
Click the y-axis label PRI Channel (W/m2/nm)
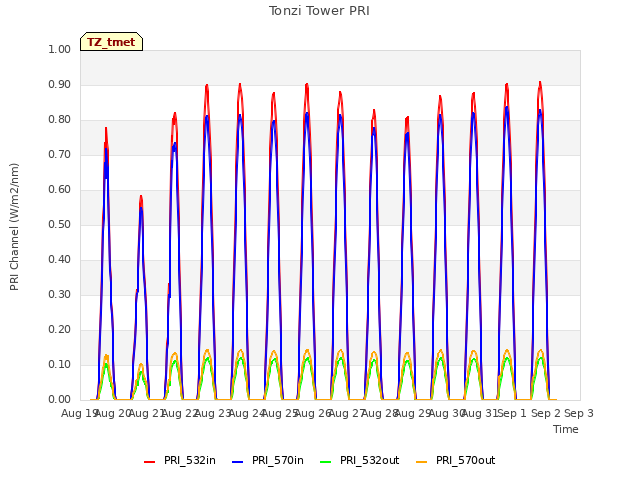pyautogui.click(x=14, y=227)
